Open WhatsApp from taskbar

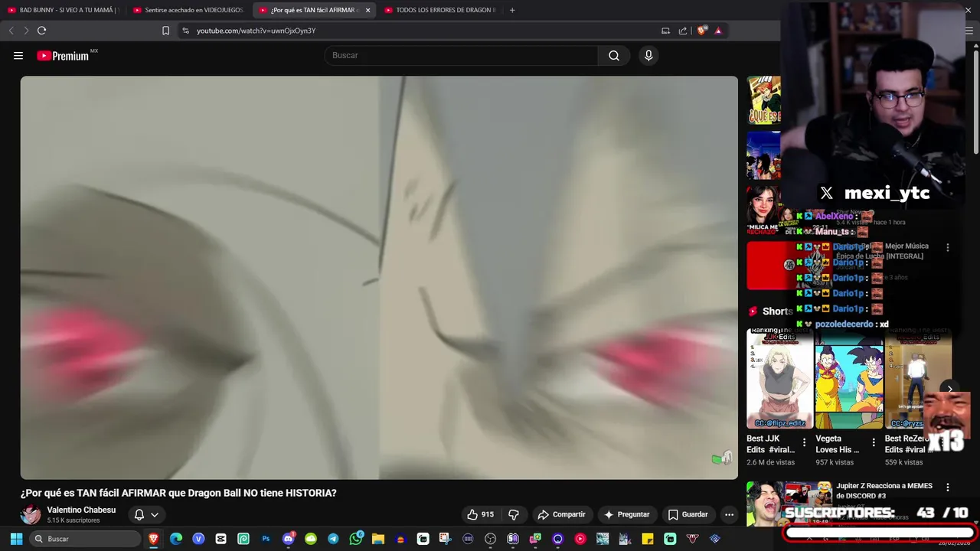click(356, 539)
